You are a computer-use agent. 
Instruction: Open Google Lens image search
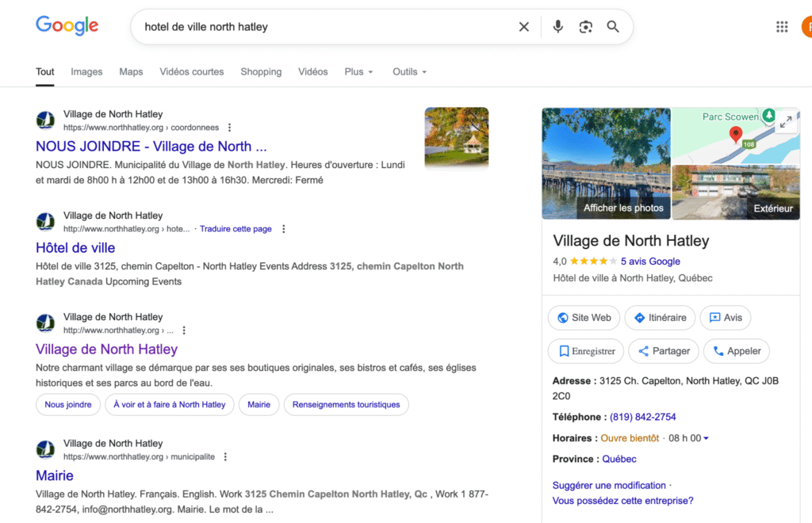click(585, 27)
